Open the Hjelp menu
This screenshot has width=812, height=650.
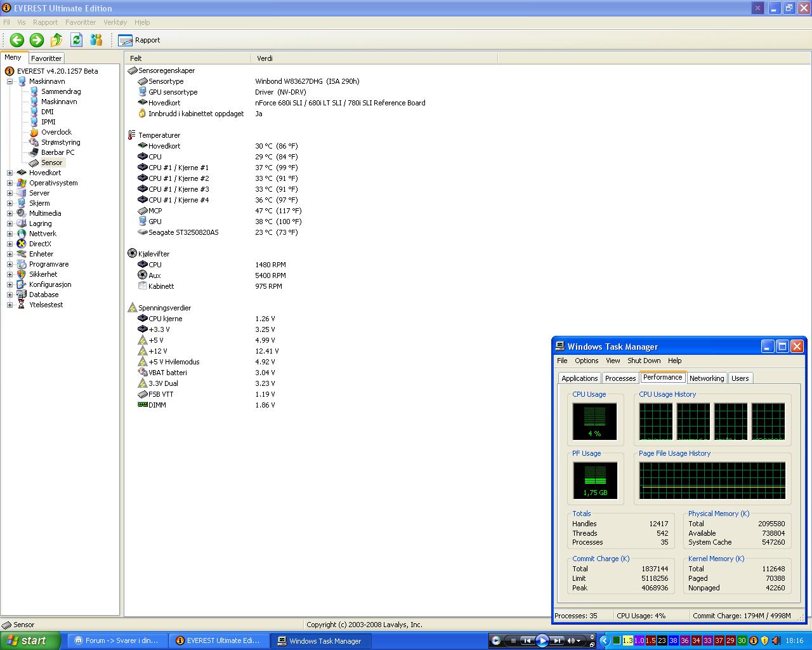click(142, 22)
